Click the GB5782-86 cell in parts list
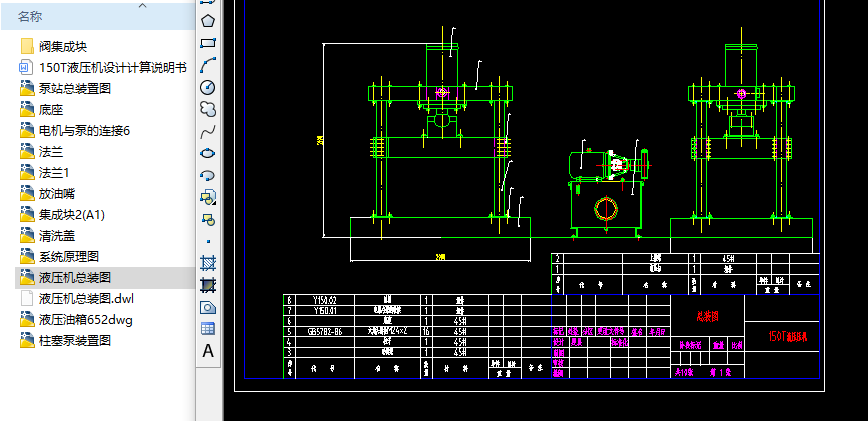Image resolution: width=868 pixels, height=421 pixels. click(x=325, y=331)
